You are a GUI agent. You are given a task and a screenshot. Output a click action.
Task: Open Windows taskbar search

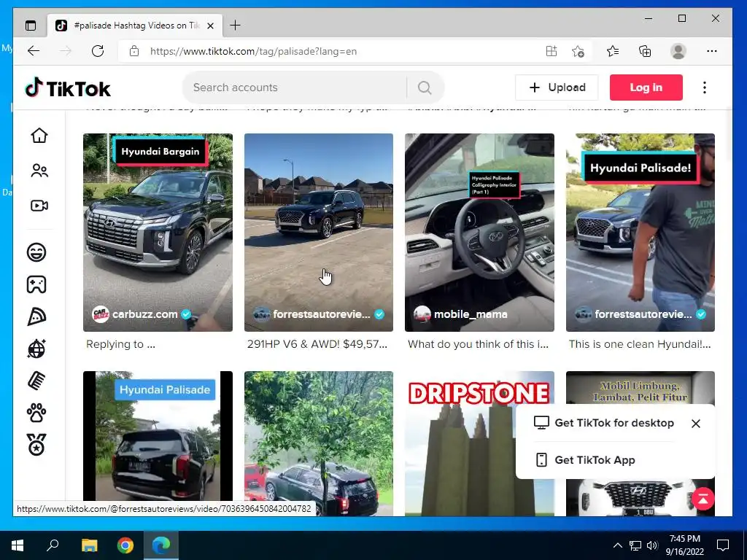click(53, 545)
